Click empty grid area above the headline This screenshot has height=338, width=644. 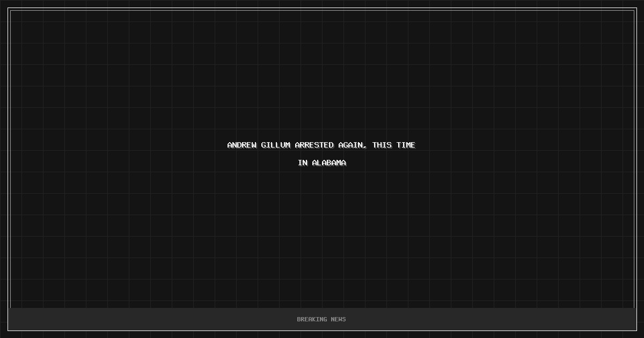[322, 75]
